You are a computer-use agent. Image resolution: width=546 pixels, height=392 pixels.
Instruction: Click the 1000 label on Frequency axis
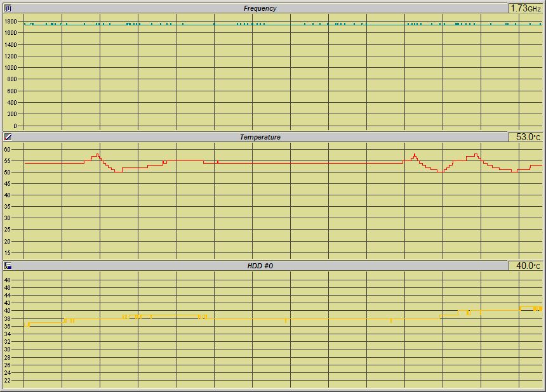pyautogui.click(x=10, y=67)
